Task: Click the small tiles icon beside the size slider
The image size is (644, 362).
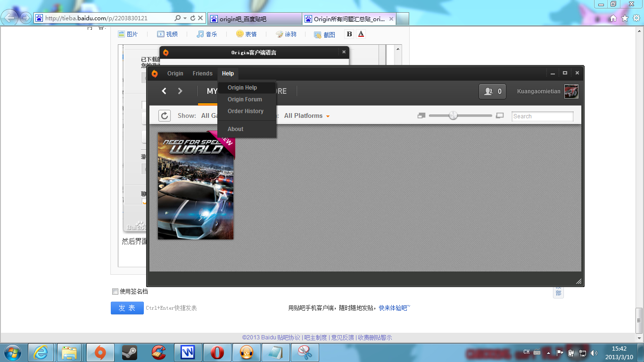Action: tap(421, 115)
